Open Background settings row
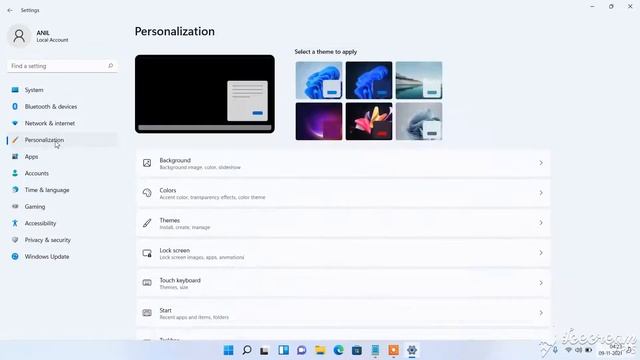640x360 pixels. pyautogui.click(x=343, y=163)
